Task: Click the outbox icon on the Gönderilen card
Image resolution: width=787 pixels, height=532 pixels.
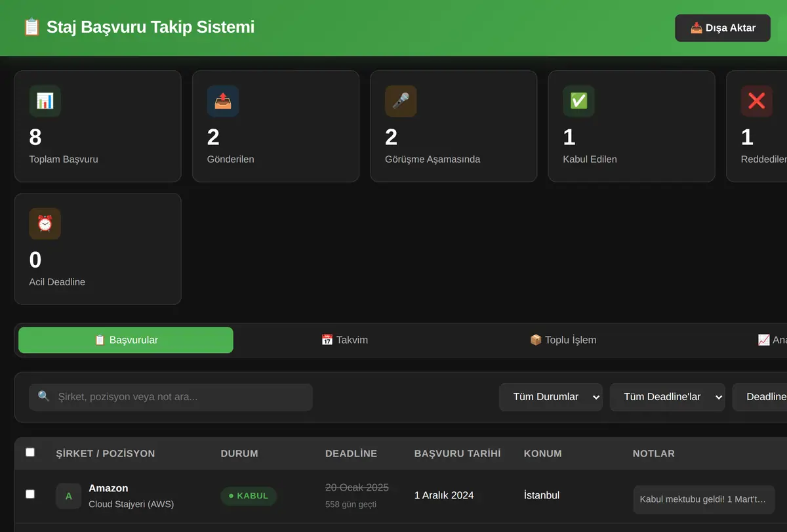Action: click(223, 101)
